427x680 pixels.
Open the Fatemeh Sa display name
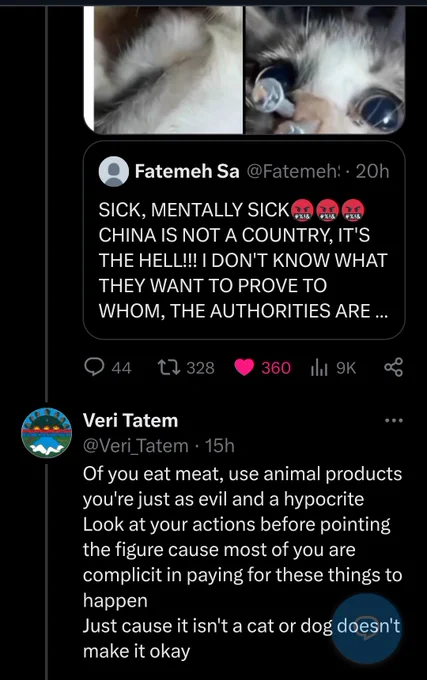[x=187, y=171]
